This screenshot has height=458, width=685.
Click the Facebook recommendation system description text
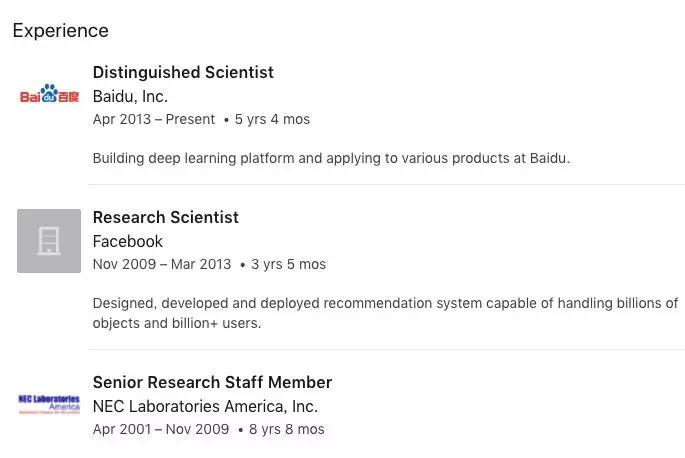pyautogui.click(x=385, y=313)
